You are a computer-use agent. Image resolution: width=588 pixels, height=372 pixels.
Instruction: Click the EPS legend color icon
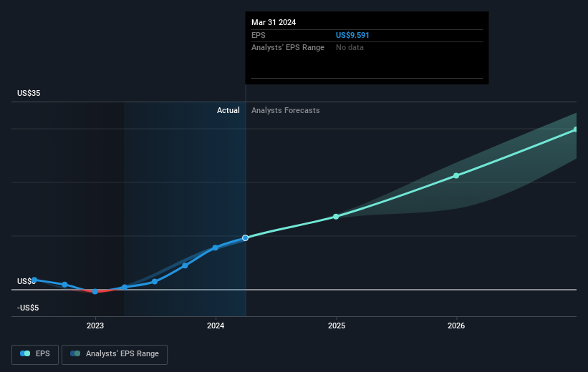[25, 353]
